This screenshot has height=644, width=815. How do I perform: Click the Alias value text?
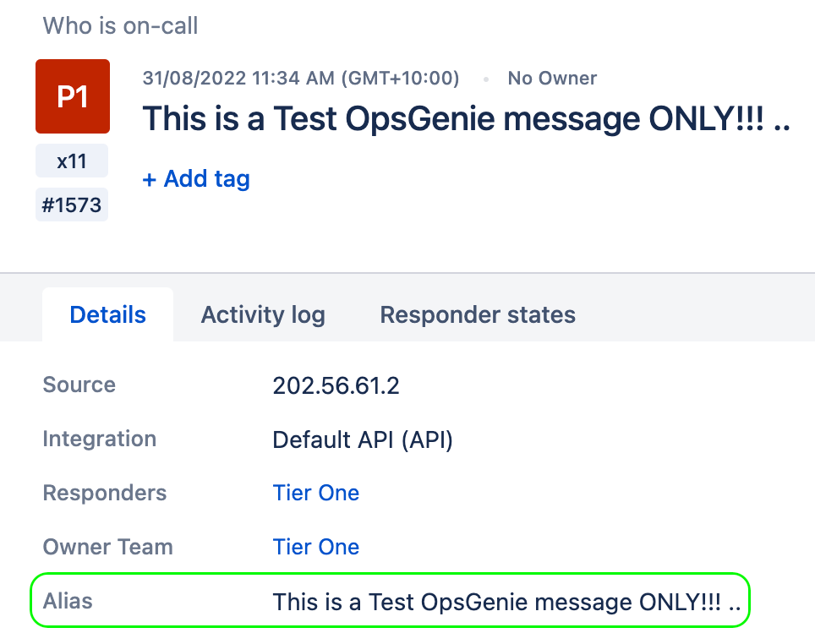(x=506, y=602)
